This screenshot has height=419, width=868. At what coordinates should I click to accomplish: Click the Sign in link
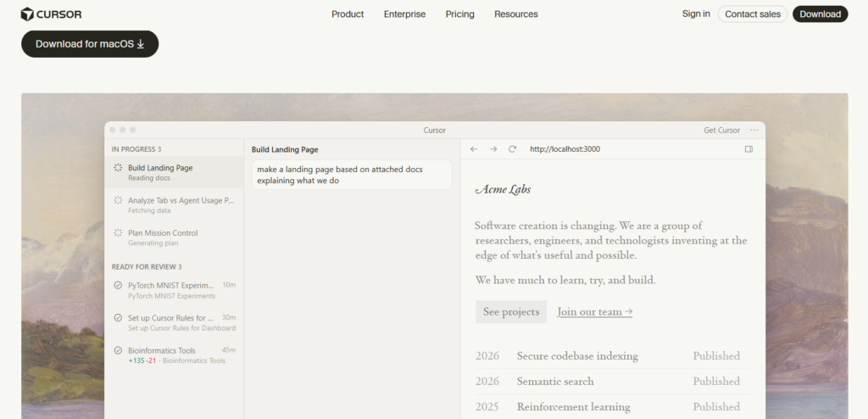(696, 14)
